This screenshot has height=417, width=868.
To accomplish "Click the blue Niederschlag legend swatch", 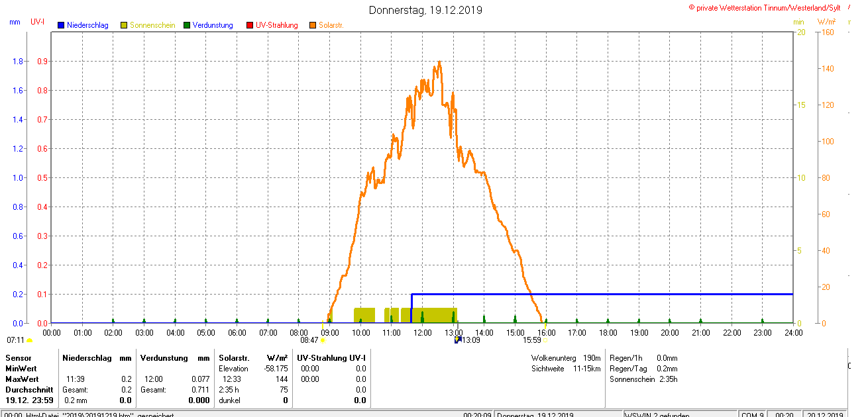I will pos(61,25).
